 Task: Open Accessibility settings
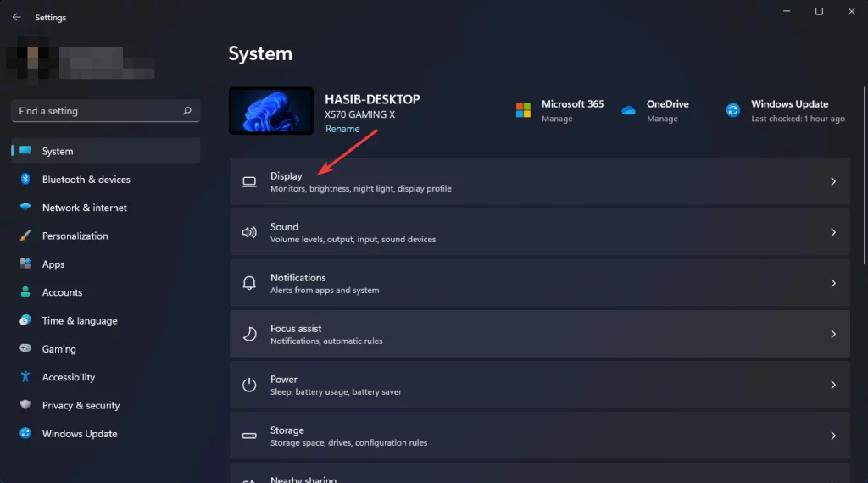point(106,377)
